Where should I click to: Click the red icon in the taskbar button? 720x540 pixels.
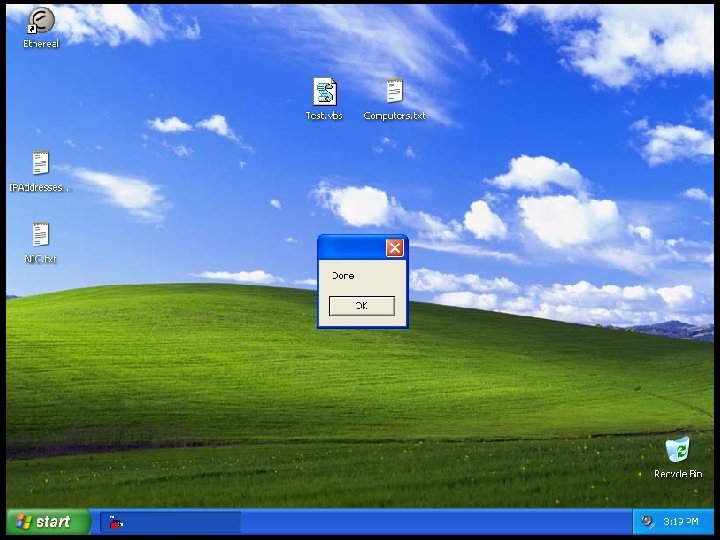coord(116,522)
